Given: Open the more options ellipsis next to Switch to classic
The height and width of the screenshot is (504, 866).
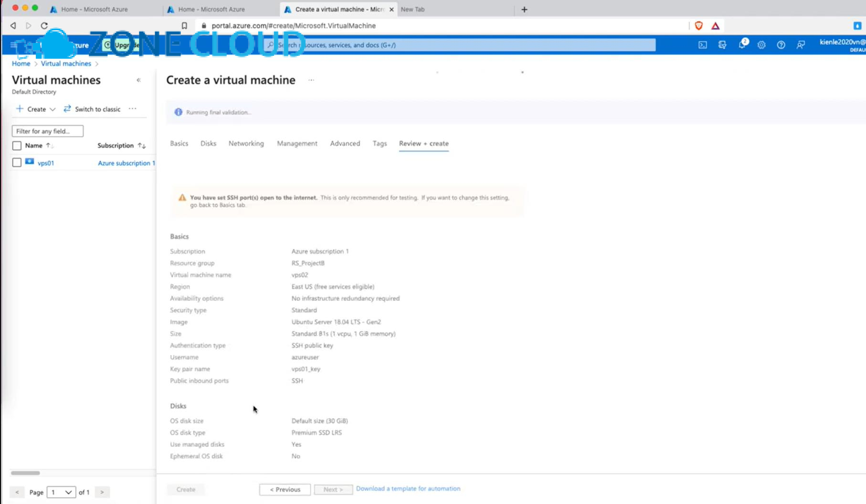Looking at the screenshot, I should [132, 109].
